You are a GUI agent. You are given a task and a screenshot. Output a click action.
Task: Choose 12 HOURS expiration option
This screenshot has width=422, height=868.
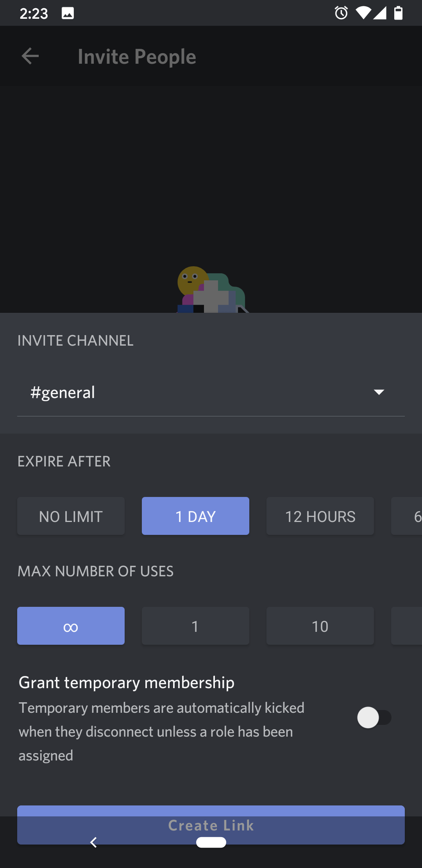(320, 516)
